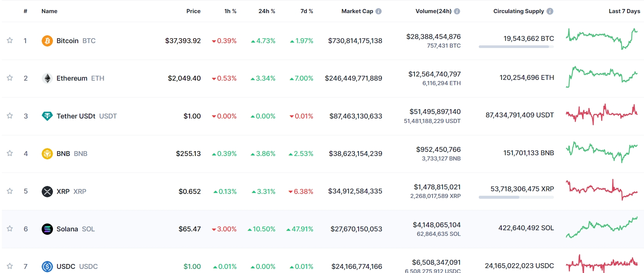
Task: Sort by Circulating Supply column header
Action: (519, 11)
